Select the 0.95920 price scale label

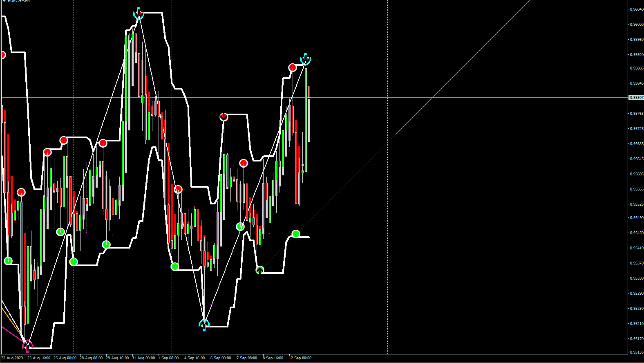pyautogui.click(x=637, y=55)
